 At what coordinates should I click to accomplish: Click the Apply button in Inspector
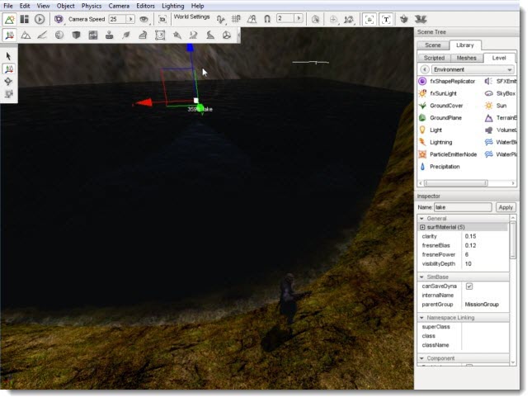pyautogui.click(x=506, y=207)
